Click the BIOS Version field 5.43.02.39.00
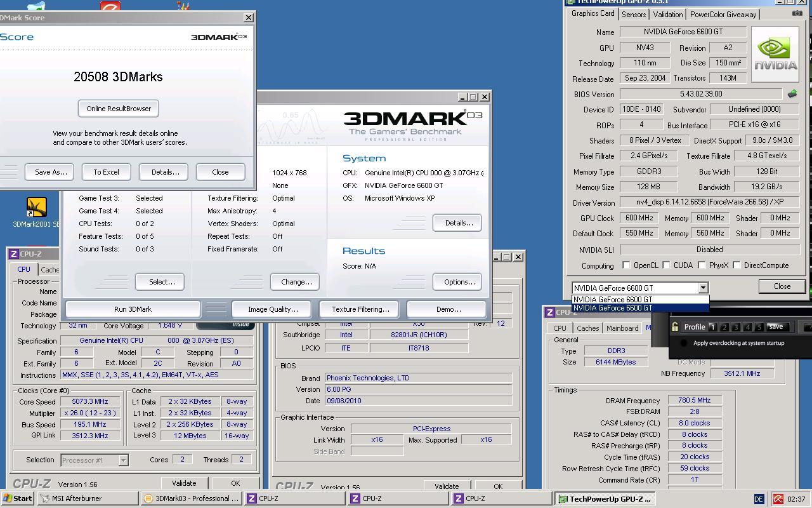The image size is (812, 508). click(701, 94)
